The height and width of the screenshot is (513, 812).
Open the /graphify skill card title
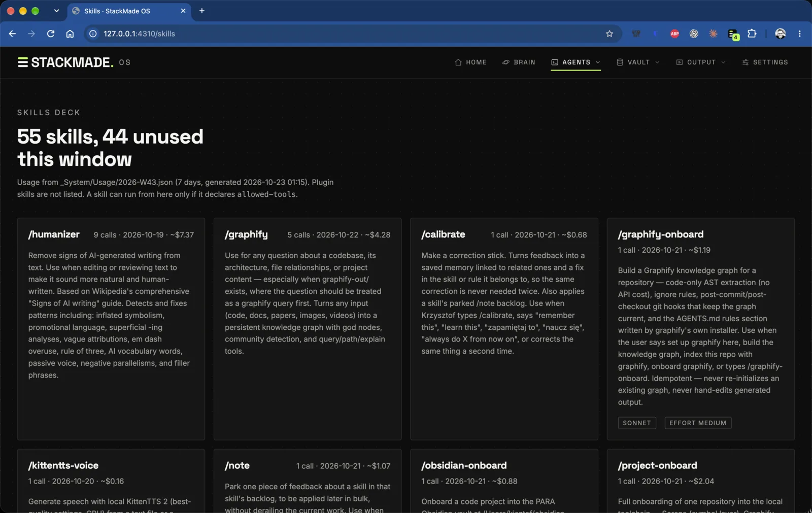[246, 234]
